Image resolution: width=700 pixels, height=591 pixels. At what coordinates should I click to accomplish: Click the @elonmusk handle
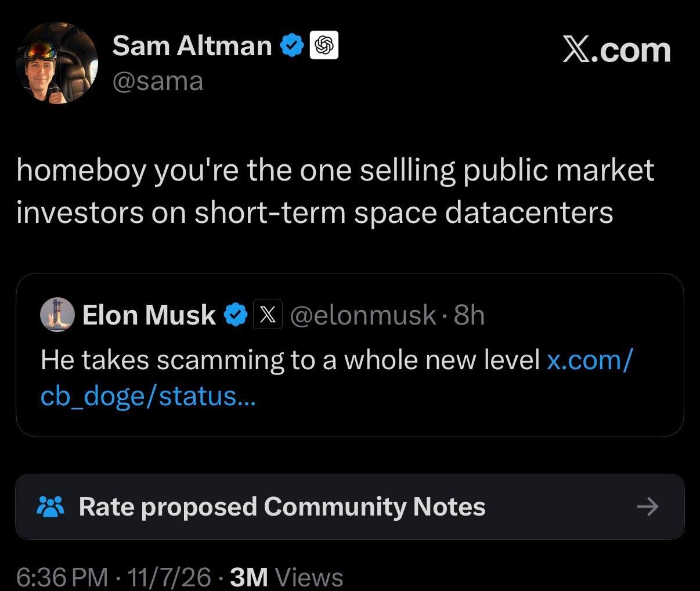coord(363,315)
